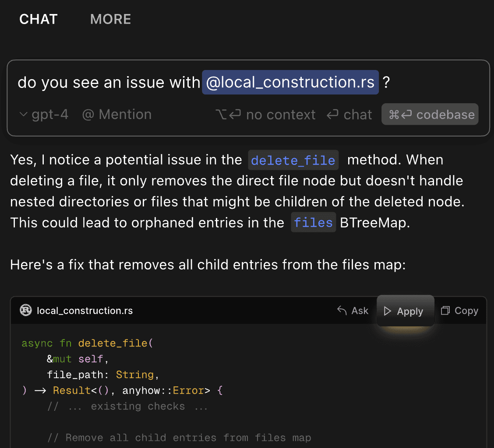Copy the code block contents

click(459, 311)
